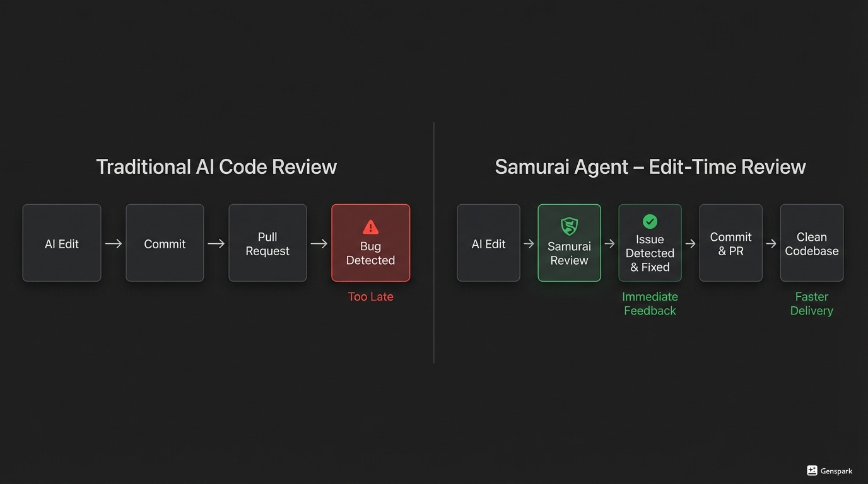This screenshot has height=484, width=868.
Task: Toggle the Samurai Review highlighted box
Action: click(569, 243)
